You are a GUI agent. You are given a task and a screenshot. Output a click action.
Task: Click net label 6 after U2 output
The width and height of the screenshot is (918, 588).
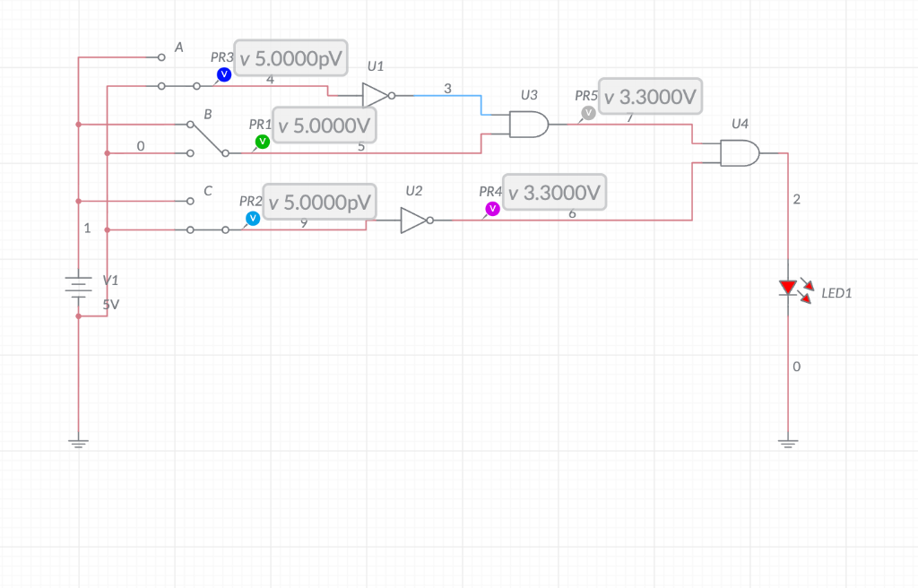pyautogui.click(x=573, y=213)
